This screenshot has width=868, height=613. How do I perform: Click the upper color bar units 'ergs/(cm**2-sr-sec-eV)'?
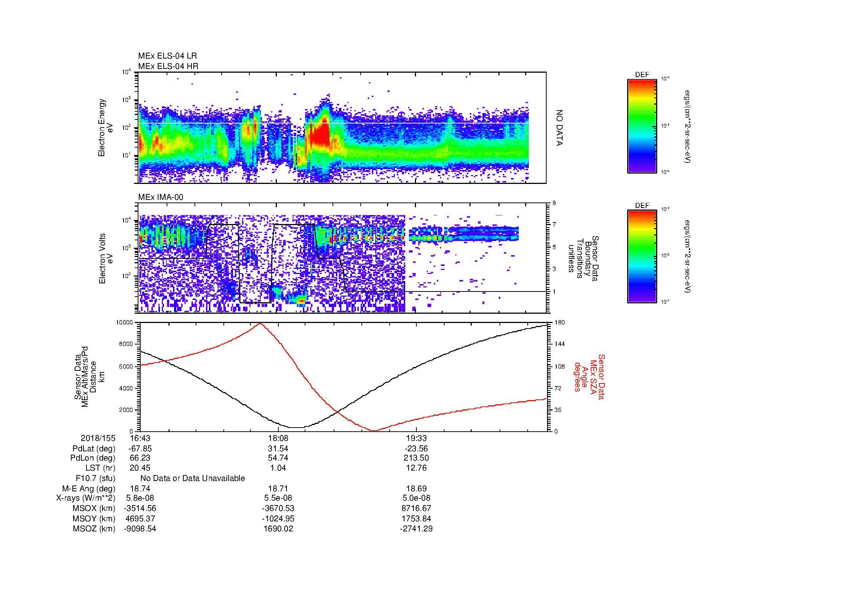(x=687, y=126)
